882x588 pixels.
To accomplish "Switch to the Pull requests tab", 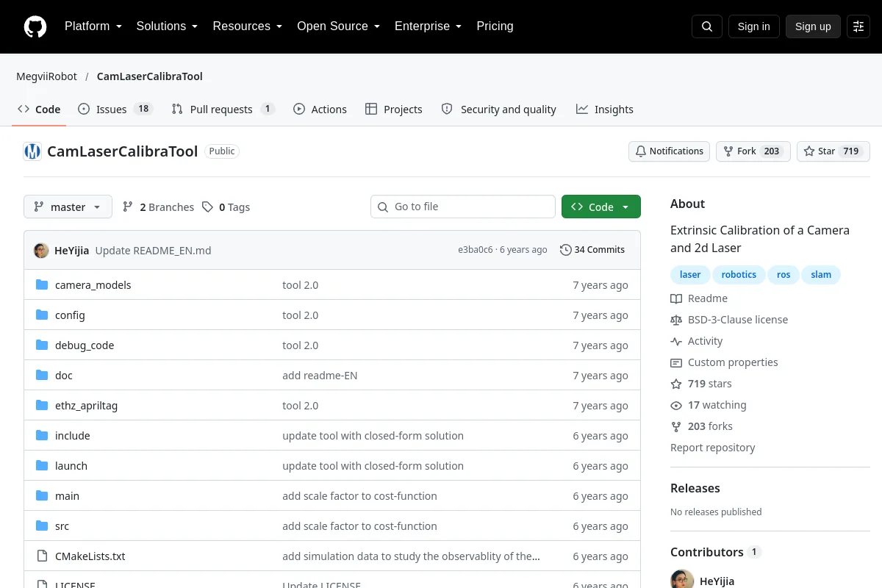I will pyautogui.click(x=223, y=109).
